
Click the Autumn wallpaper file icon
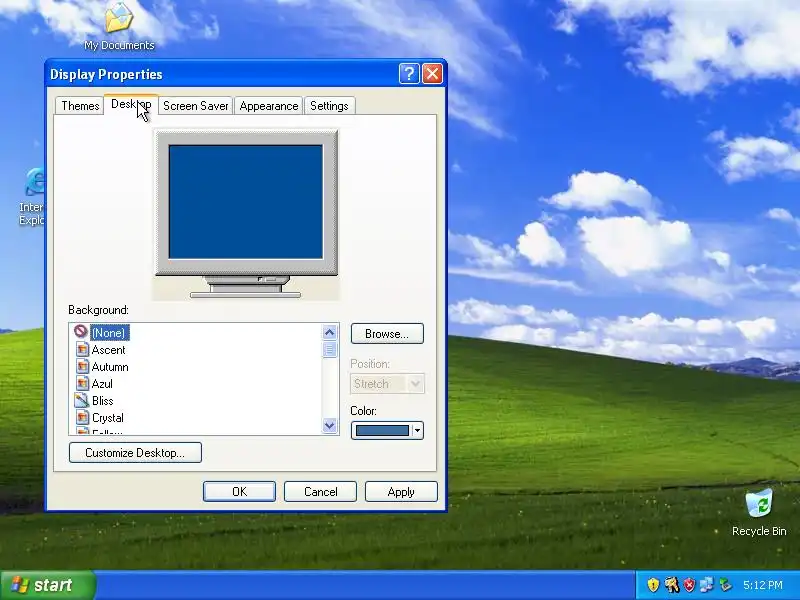click(82, 366)
